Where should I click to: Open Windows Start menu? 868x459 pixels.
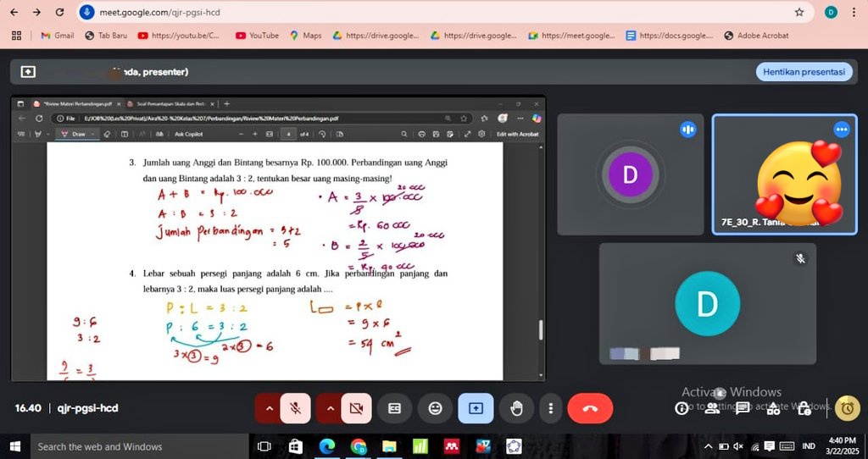pyautogui.click(x=15, y=446)
